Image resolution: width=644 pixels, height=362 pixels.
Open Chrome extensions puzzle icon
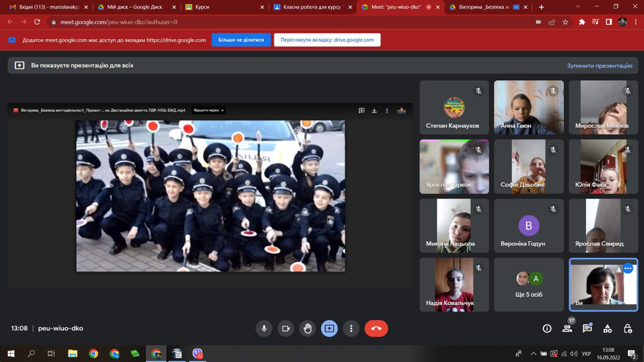582,22
